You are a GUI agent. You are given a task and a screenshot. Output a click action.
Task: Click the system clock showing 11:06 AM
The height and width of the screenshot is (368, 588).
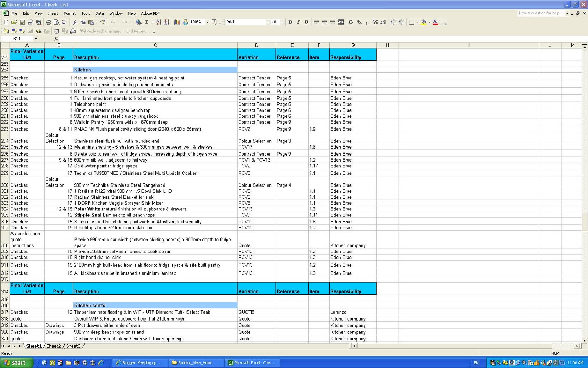coord(575,363)
